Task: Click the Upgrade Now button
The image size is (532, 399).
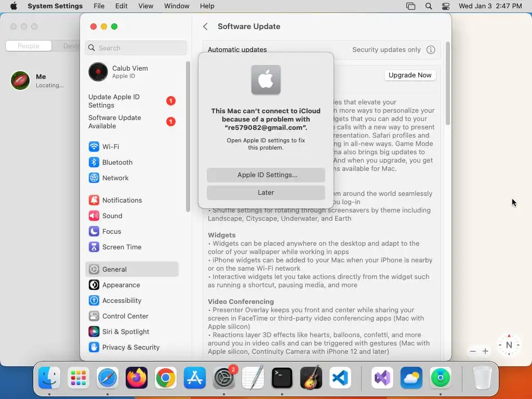Action: (x=410, y=75)
